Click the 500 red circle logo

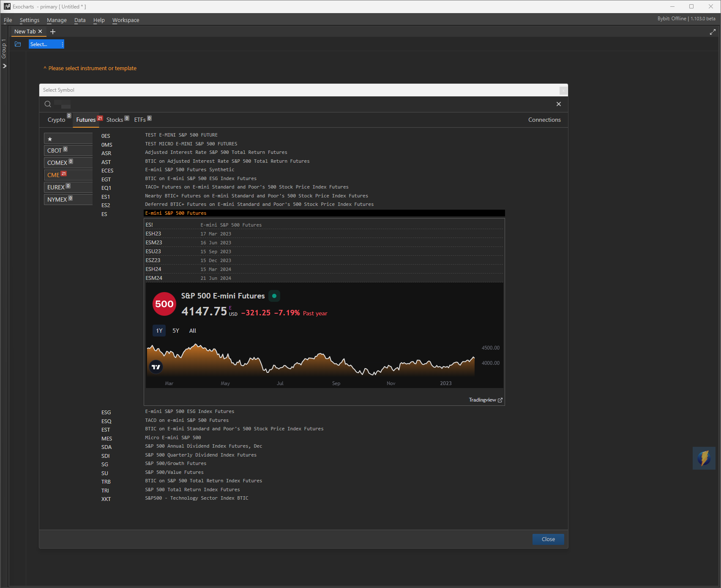(x=164, y=304)
